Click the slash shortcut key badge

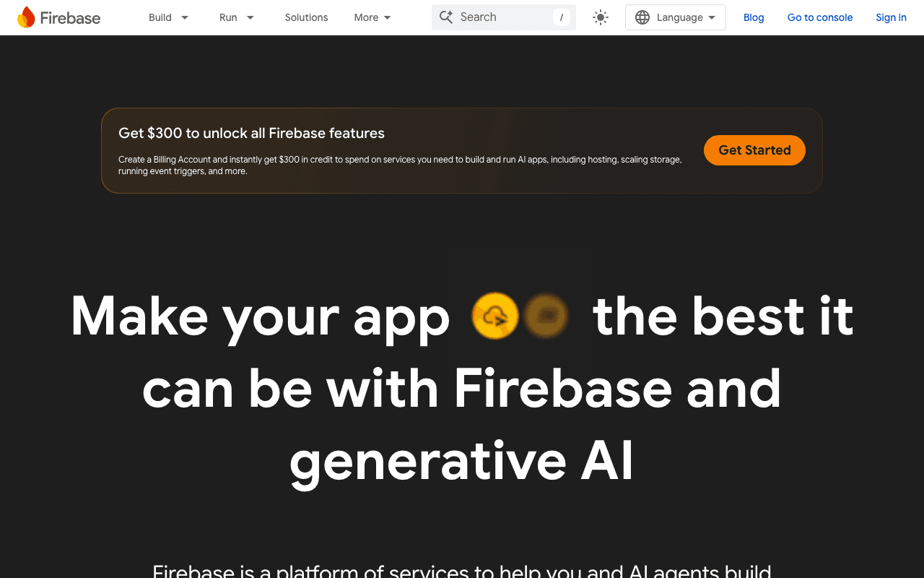[x=562, y=17]
